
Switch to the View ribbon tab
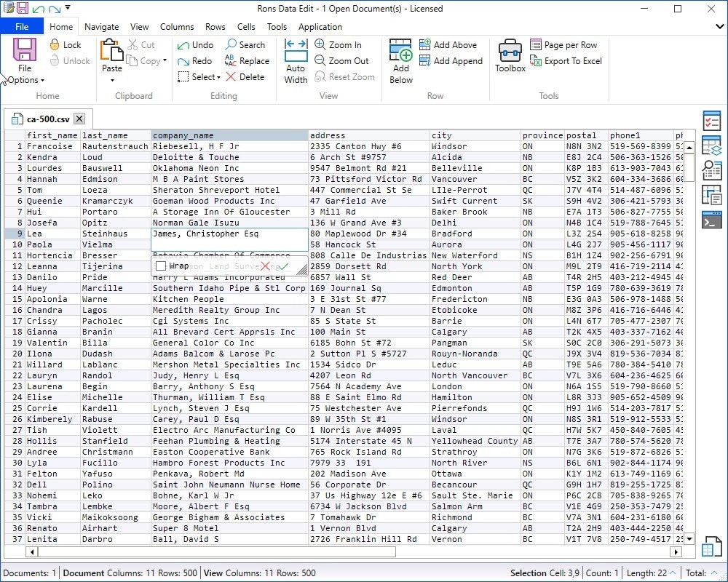139,27
